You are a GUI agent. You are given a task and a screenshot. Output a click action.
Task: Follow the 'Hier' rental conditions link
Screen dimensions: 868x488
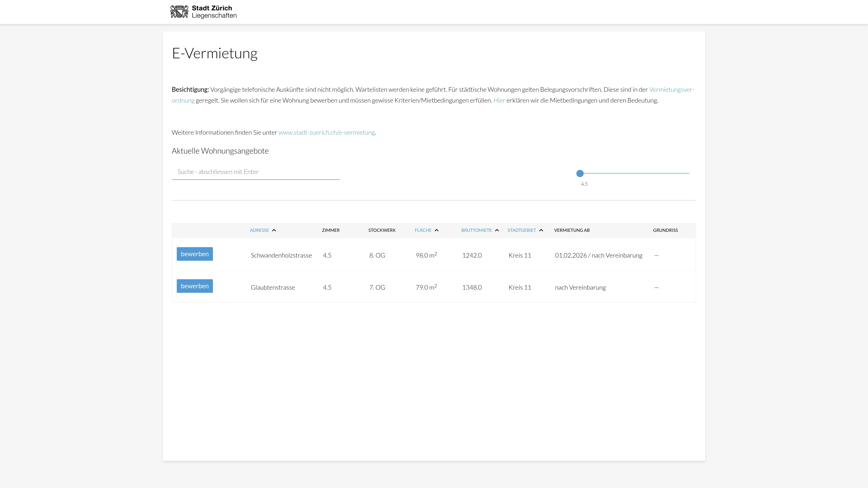coord(499,100)
